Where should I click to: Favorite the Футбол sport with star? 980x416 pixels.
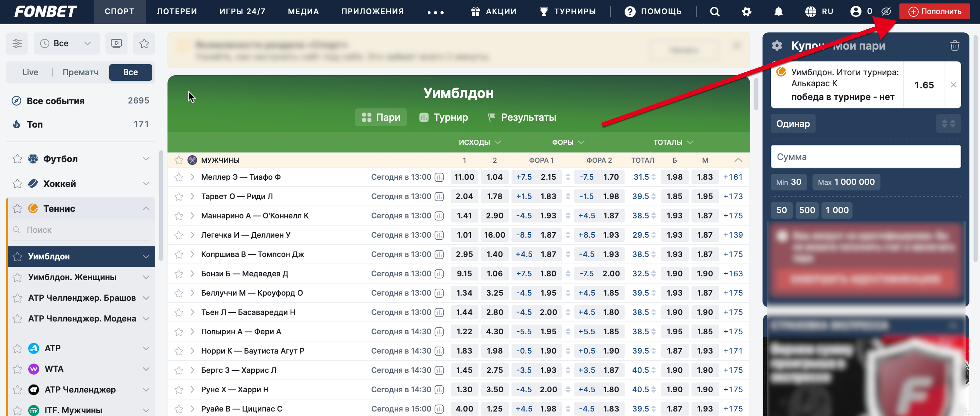click(17, 159)
